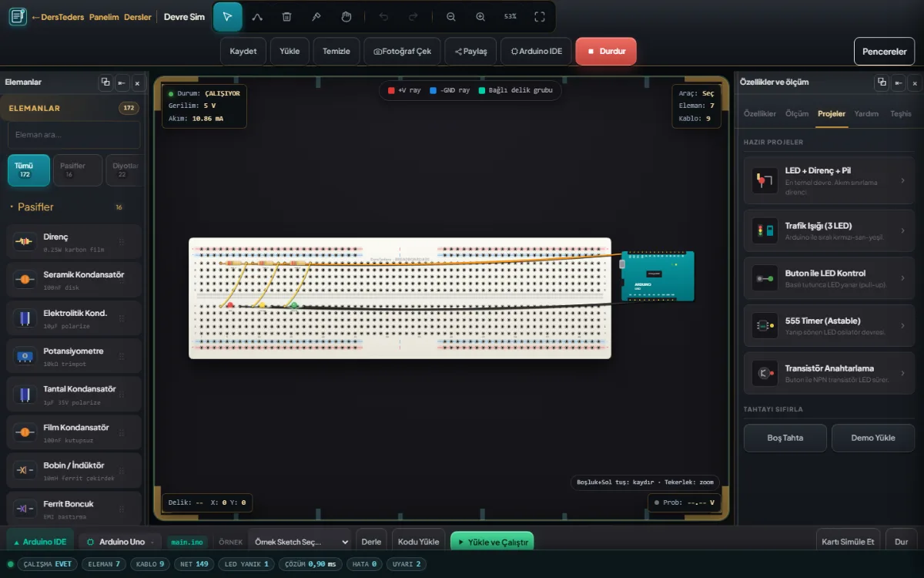Click the red +V ray legend swatch
This screenshot has width=924, height=578.
(391, 90)
